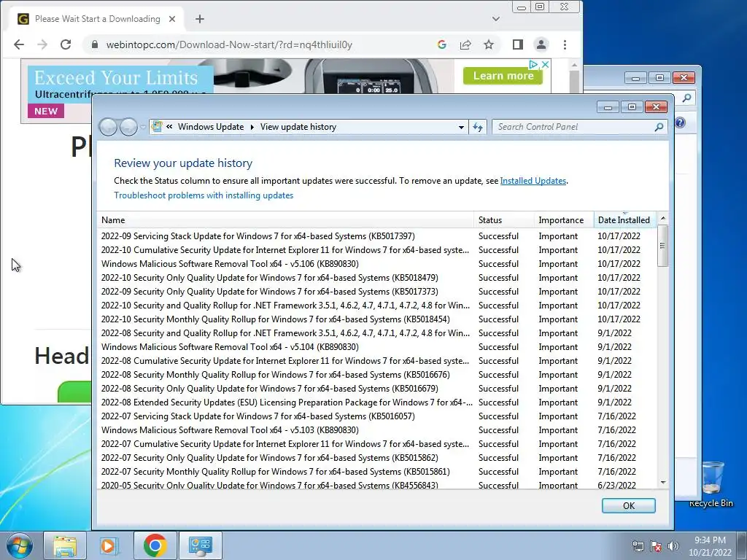
Task: Click the Chrome back arrow
Action: 19,44
